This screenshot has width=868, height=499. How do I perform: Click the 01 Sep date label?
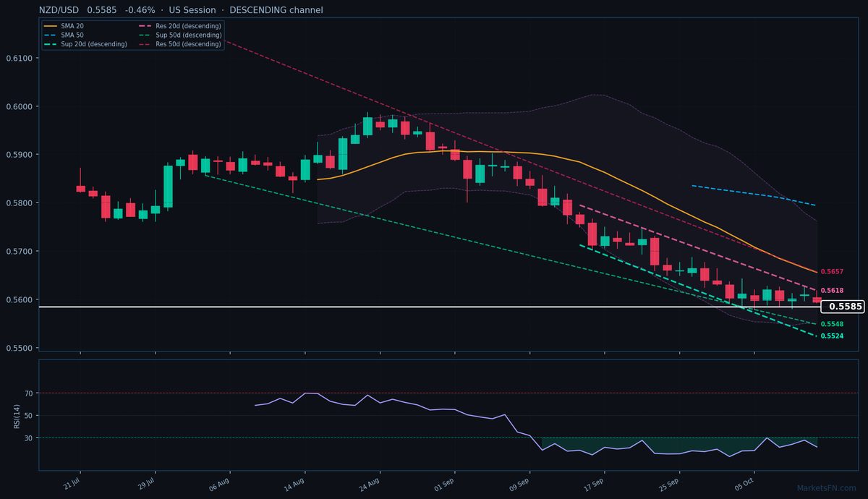point(445,484)
